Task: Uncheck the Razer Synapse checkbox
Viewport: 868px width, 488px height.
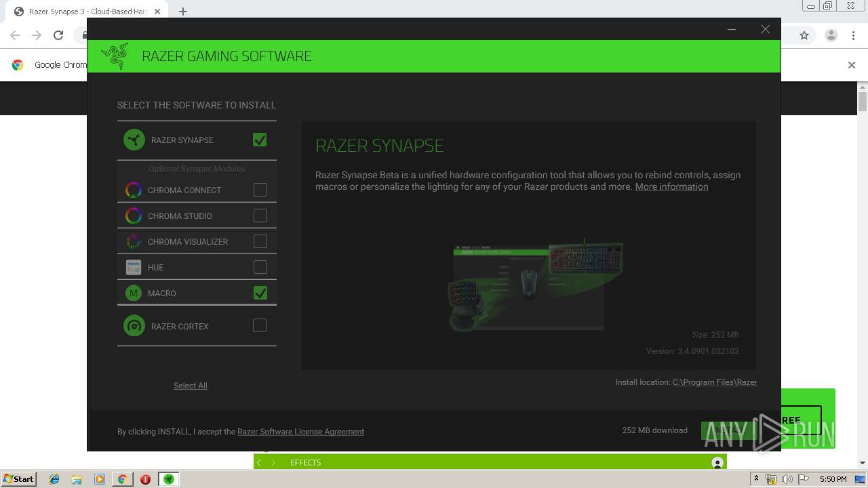Action: (x=260, y=140)
